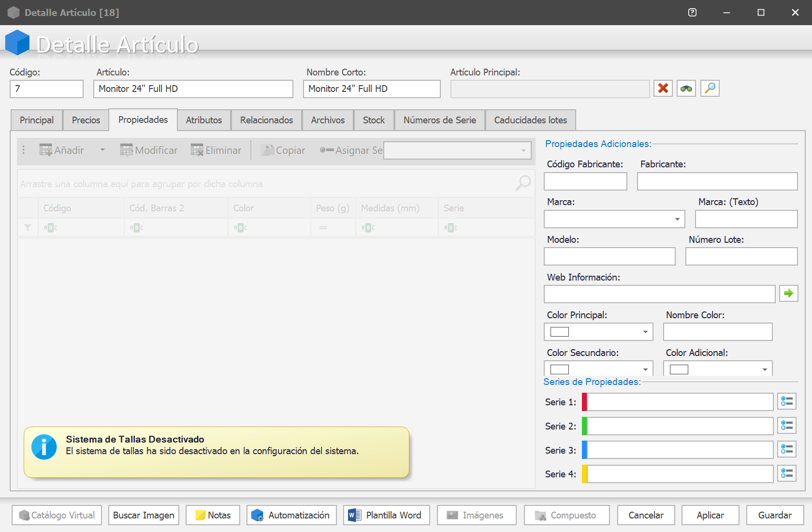The image size is (812, 532).
Task: Click the Web Información text field
Action: click(x=660, y=294)
